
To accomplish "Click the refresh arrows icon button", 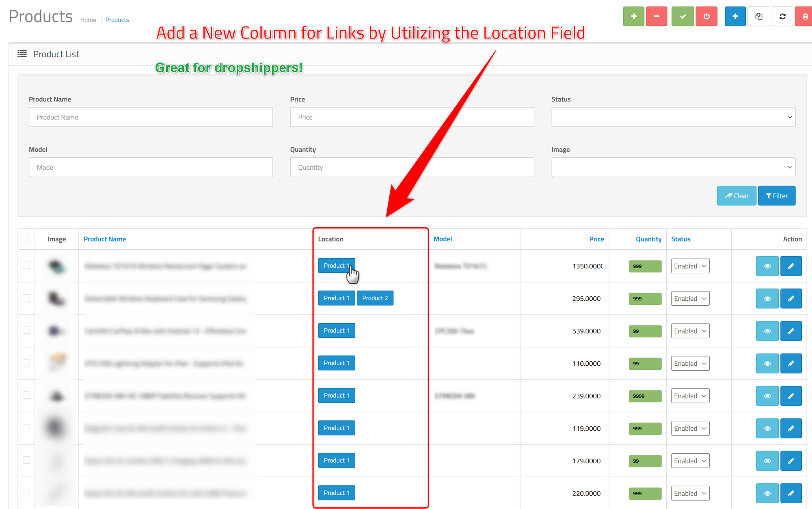I will click(x=782, y=17).
